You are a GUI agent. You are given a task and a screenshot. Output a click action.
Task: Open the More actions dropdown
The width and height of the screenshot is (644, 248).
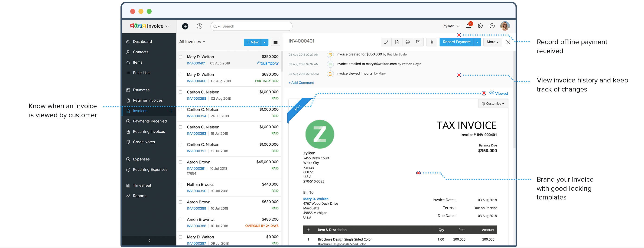pyautogui.click(x=492, y=42)
